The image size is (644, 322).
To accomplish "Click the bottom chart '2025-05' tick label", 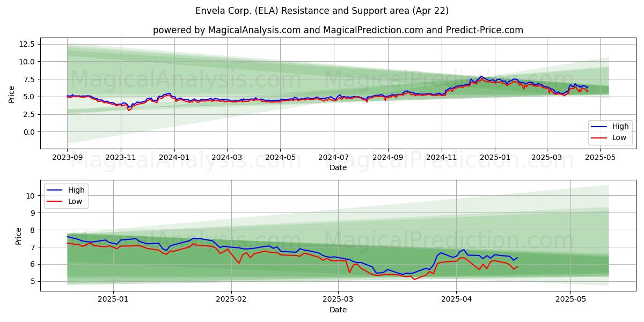I will click(570, 299).
